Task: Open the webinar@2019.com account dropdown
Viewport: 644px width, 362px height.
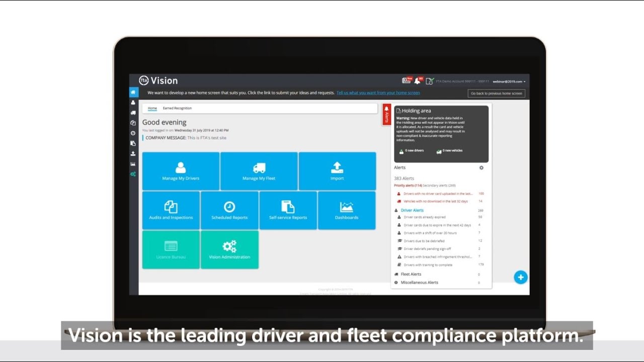Action: (x=509, y=81)
